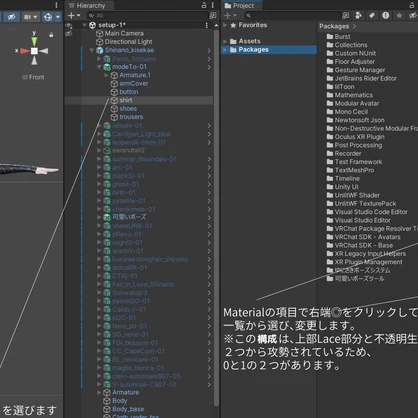
Task: Expand the Favorites tree in Project
Action: (x=225, y=25)
